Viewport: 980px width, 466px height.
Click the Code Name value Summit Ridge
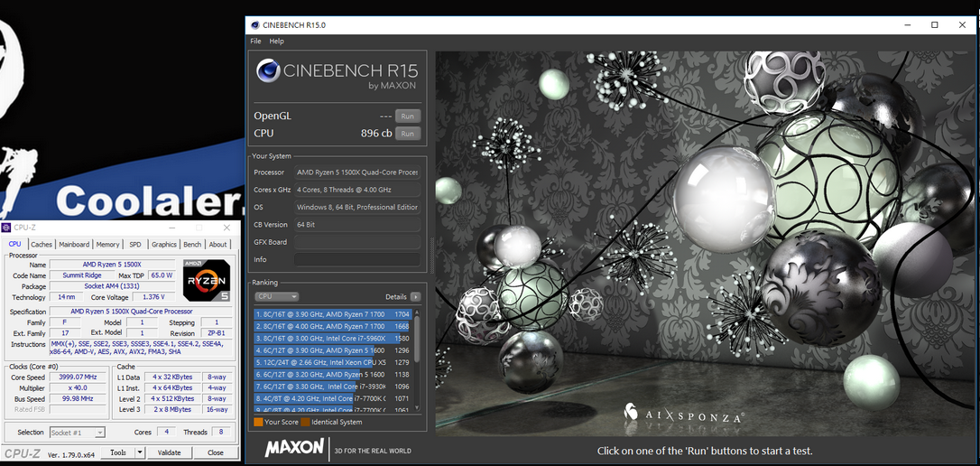pyautogui.click(x=80, y=275)
